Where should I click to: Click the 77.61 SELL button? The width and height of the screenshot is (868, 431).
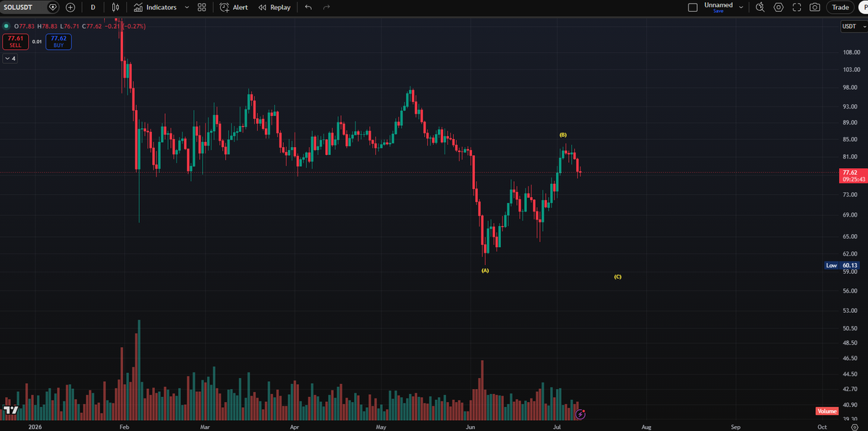[15, 41]
